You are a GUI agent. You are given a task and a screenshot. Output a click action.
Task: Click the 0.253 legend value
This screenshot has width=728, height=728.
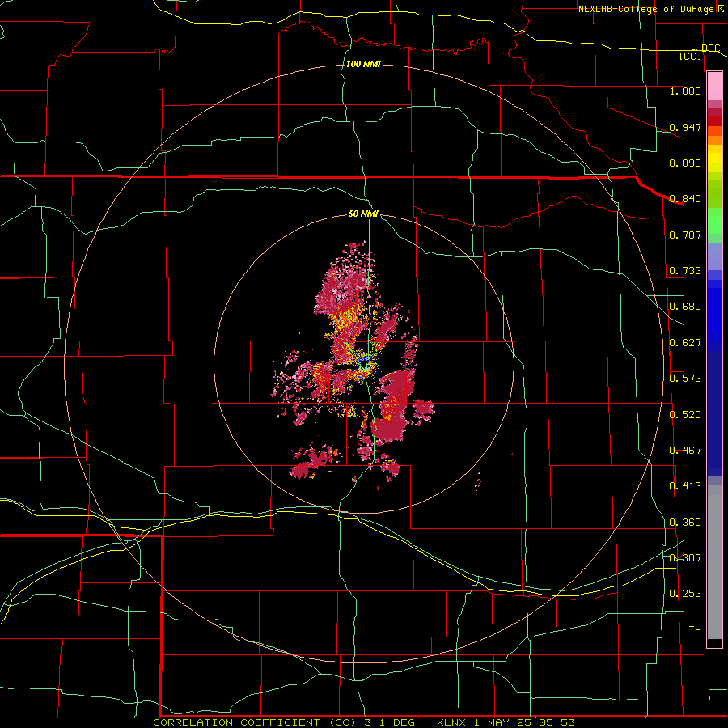click(x=685, y=594)
